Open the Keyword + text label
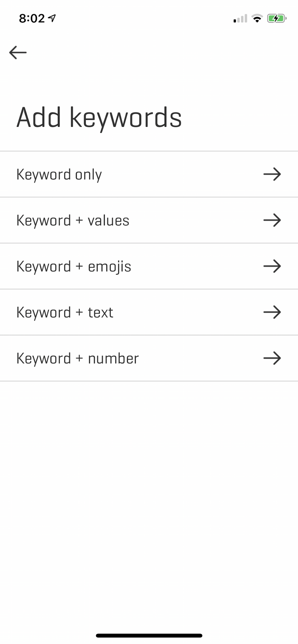 (65, 313)
